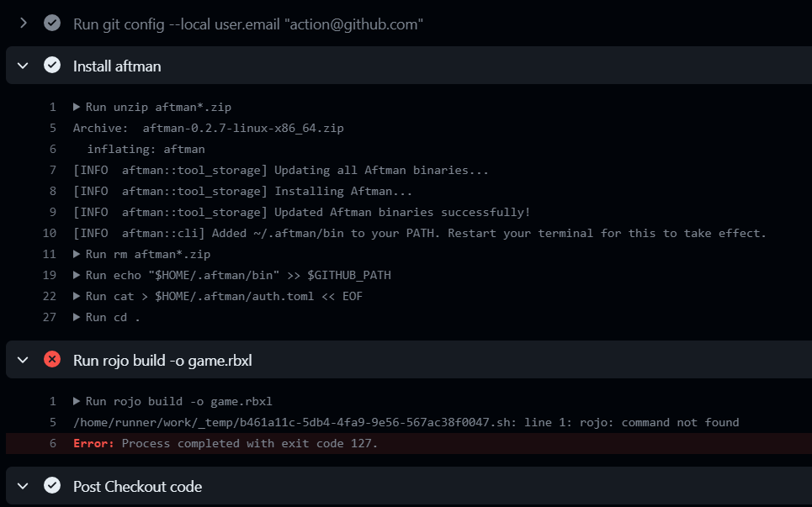The width and height of the screenshot is (812, 507).
Task: Expand the Run echo GITHUB_PATH log group
Action: tap(77, 274)
